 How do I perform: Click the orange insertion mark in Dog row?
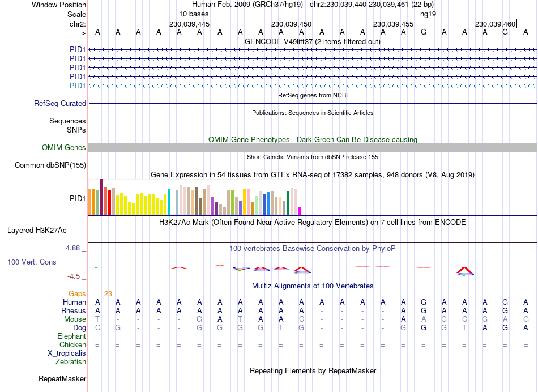point(109,327)
